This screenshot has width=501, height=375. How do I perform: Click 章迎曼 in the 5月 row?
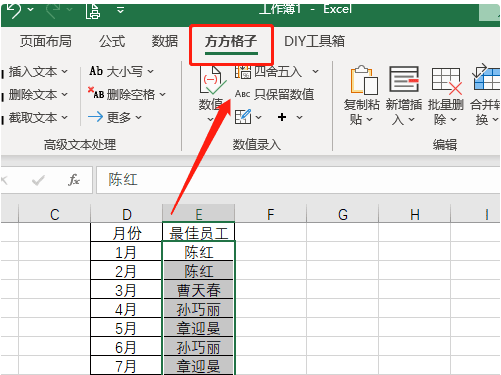[199, 327]
